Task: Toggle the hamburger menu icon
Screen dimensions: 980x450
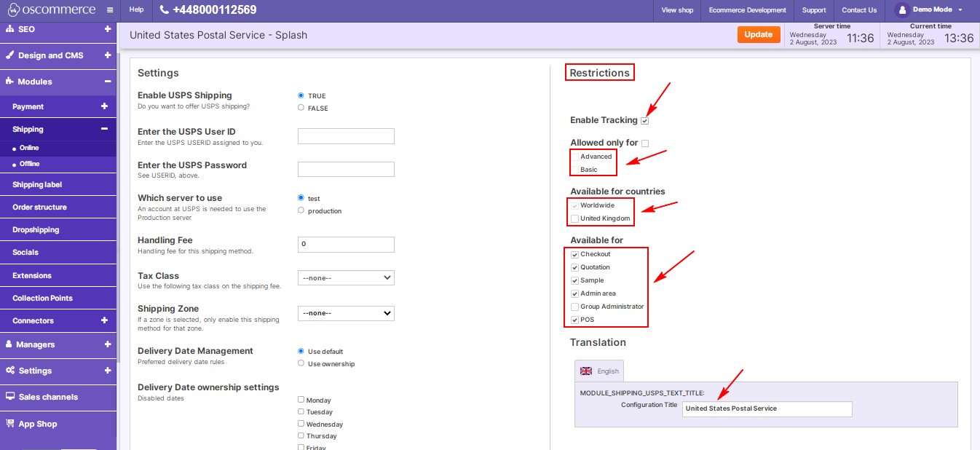Action: tap(109, 10)
